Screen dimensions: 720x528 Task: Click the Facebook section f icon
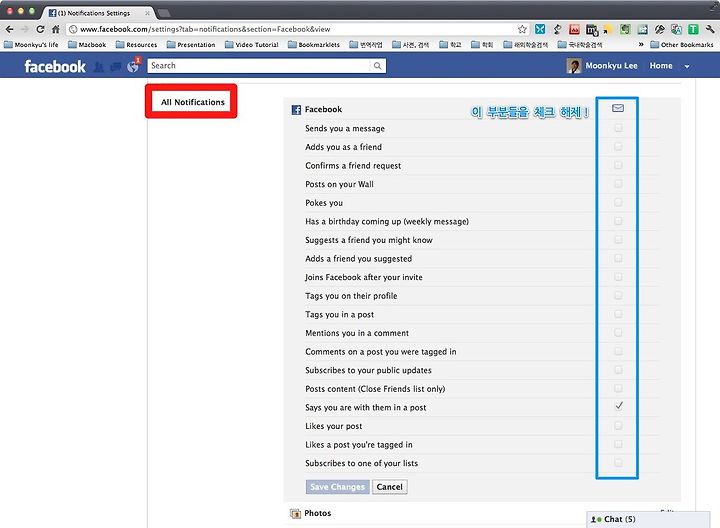tap(297, 110)
